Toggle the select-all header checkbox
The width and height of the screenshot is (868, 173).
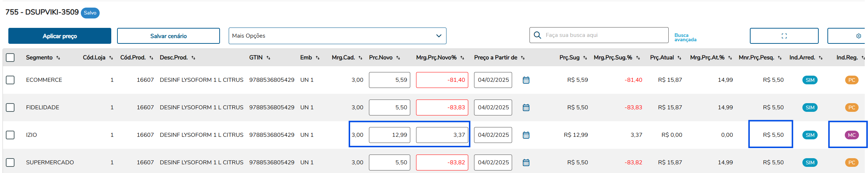click(x=10, y=58)
